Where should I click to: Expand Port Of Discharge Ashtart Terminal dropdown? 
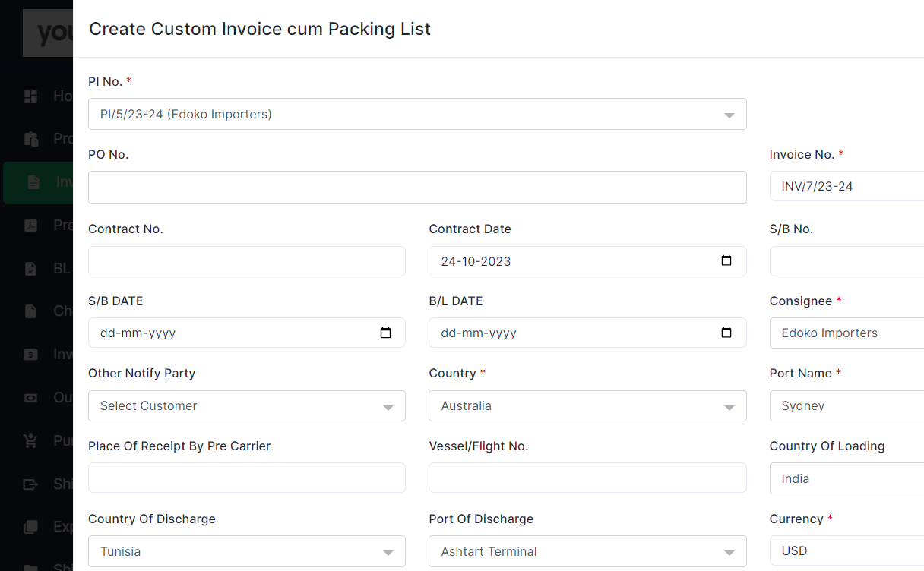click(x=587, y=551)
